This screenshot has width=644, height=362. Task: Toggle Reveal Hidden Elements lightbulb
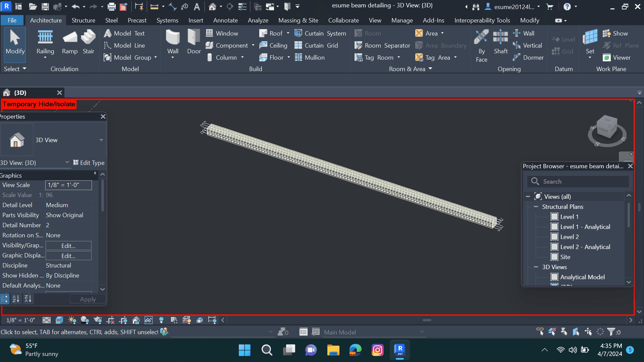(161, 320)
